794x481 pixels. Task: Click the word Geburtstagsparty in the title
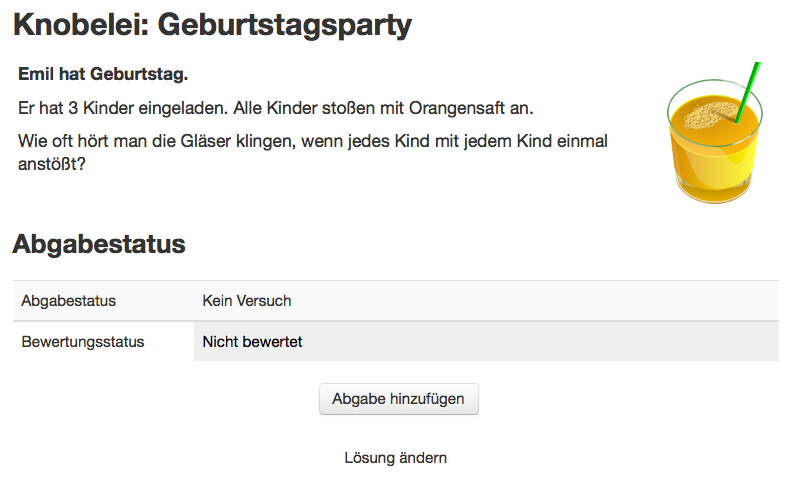click(x=285, y=25)
